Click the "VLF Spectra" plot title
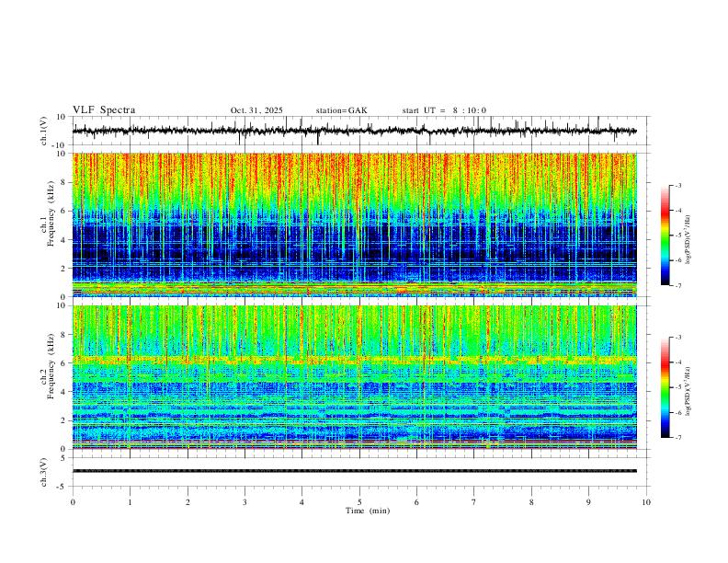The image size is (728, 563). (104, 110)
